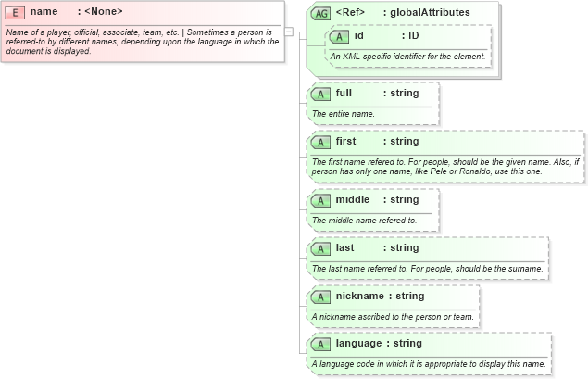The image size is (588, 379).
Task: Click 'A nickname ascribed to the person or team.'
Action: [x=393, y=317]
